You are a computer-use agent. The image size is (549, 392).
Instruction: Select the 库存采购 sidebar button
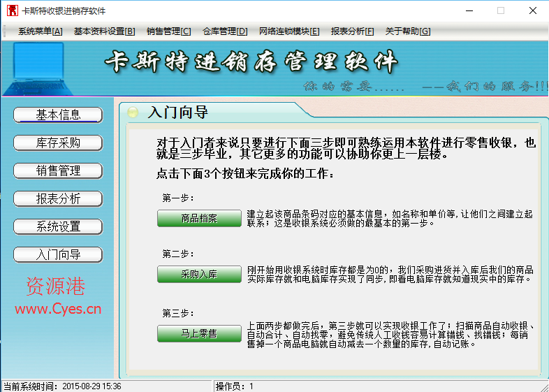[x=58, y=143]
